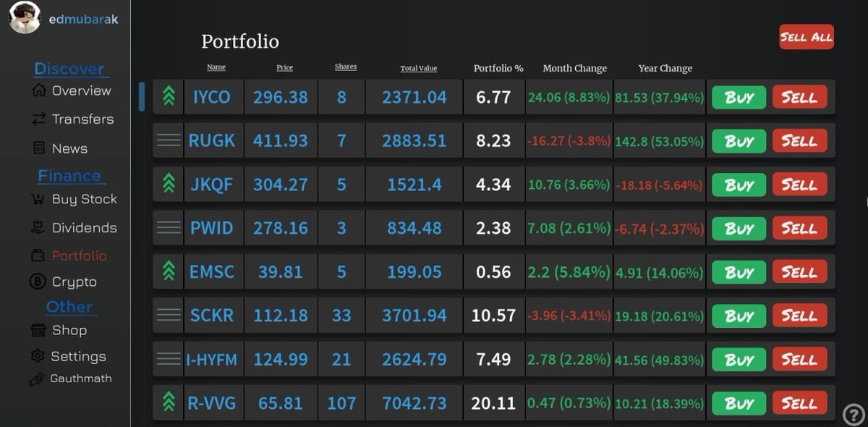Sort by Total Value column header
This screenshot has width=868, height=427.
point(419,68)
